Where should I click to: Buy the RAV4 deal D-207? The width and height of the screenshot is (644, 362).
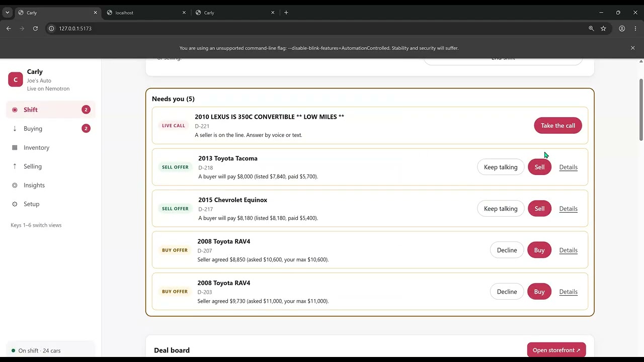[539, 250]
